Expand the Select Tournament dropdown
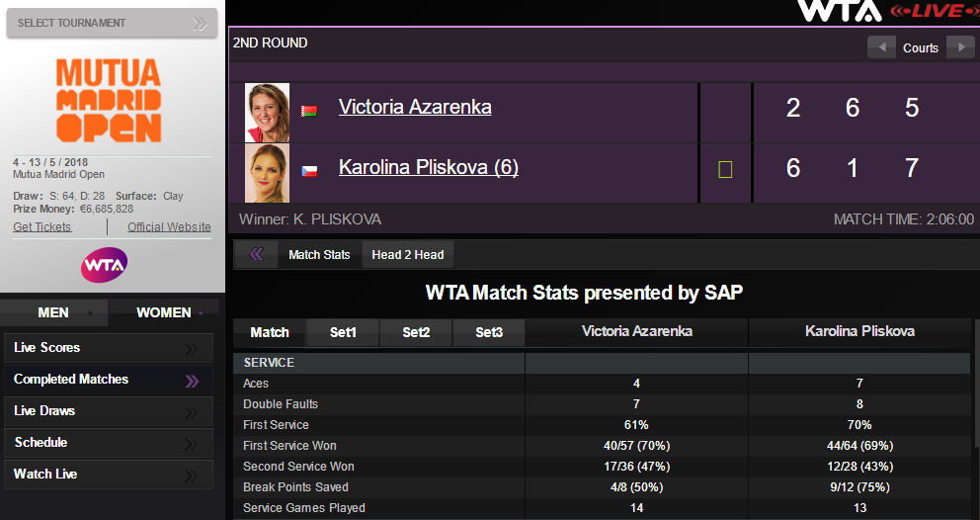 coord(113,23)
